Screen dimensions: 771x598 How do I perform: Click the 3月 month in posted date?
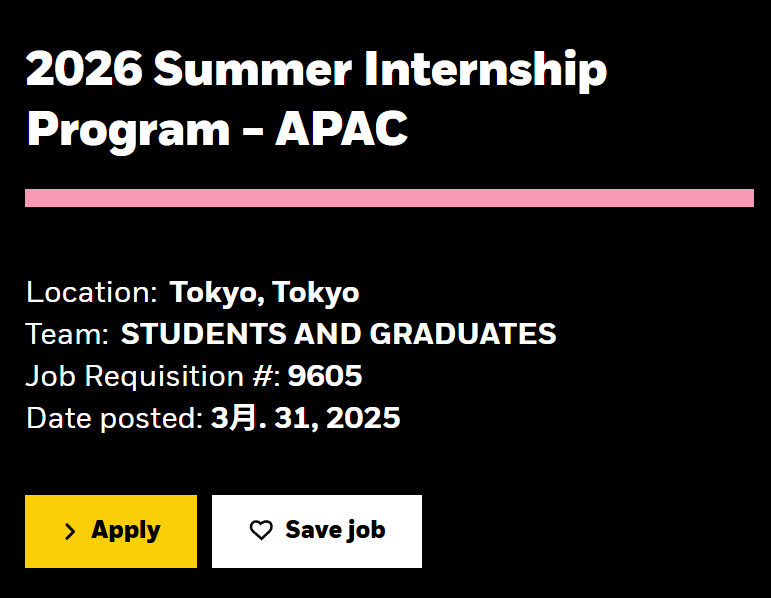click(x=234, y=418)
